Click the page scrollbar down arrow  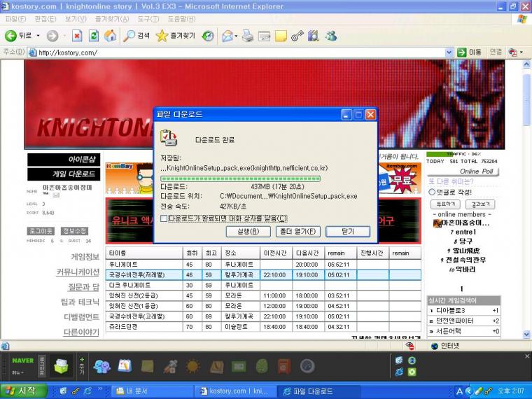coord(526,334)
